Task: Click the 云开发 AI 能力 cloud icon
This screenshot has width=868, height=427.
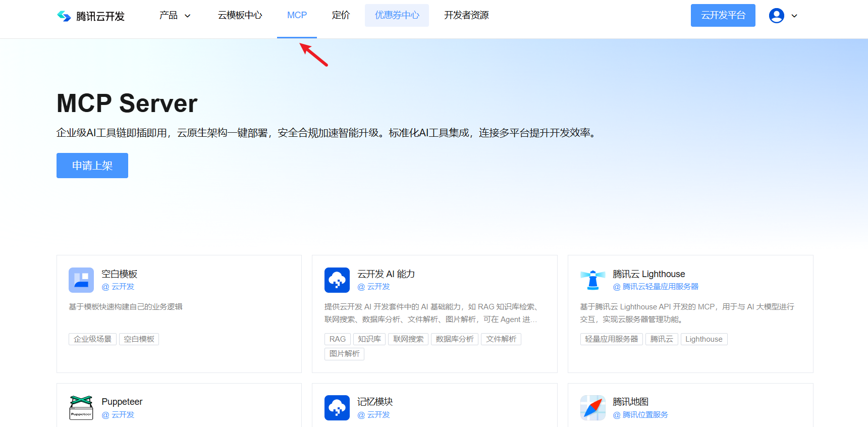Action: click(337, 280)
